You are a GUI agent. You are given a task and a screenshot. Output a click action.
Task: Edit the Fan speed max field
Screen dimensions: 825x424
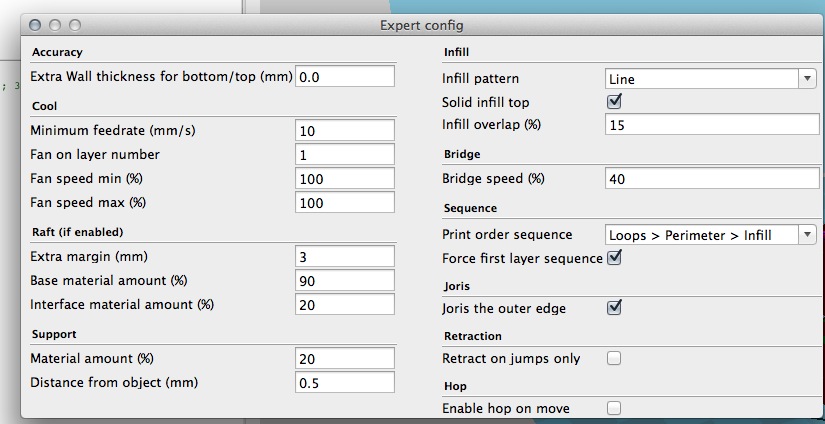(x=345, y=203)
